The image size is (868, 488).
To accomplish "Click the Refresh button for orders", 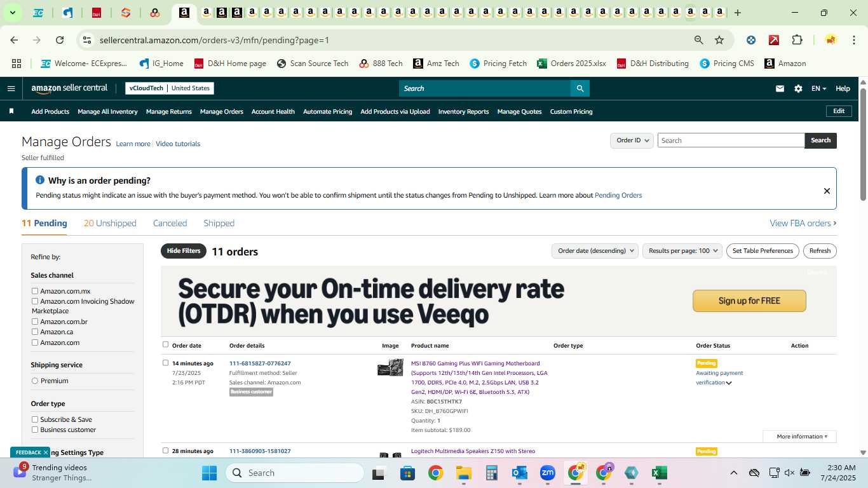I will coord(820,251).
